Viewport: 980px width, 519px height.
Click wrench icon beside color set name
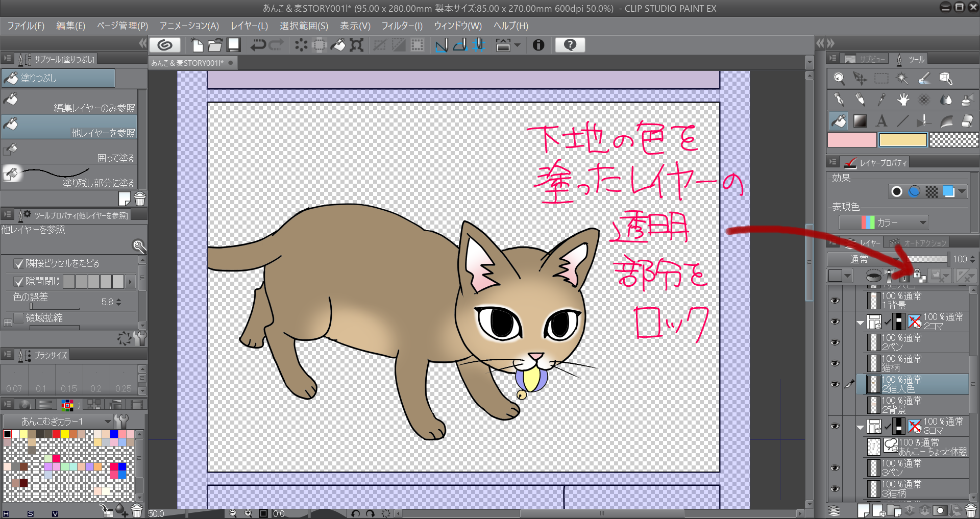(x=121, y=421)
